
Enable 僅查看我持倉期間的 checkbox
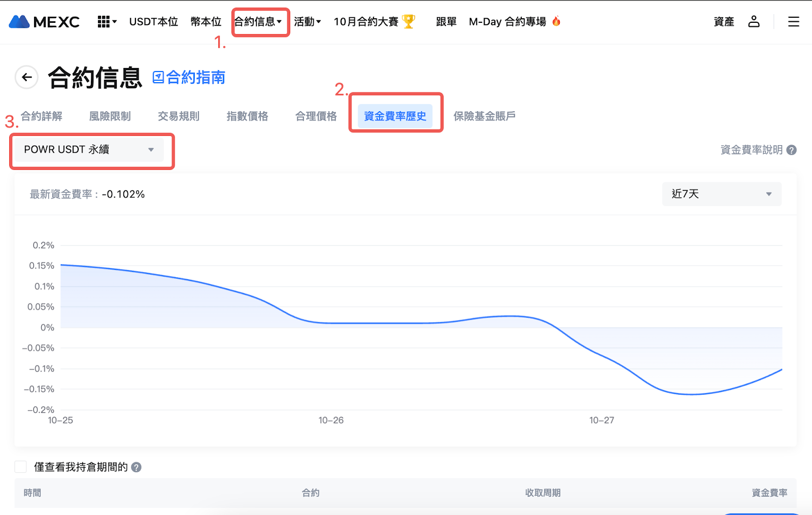[21, 467]
